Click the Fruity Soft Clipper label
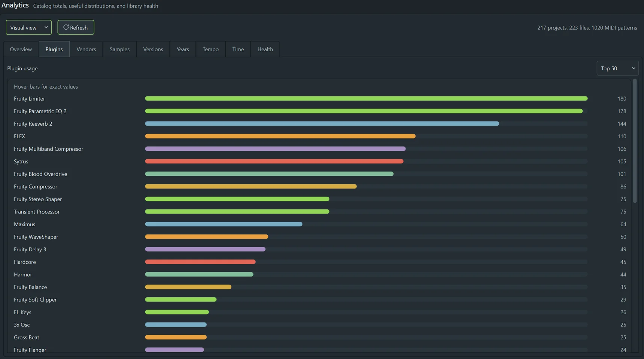 pyautogui.click(x=35, y=300)
